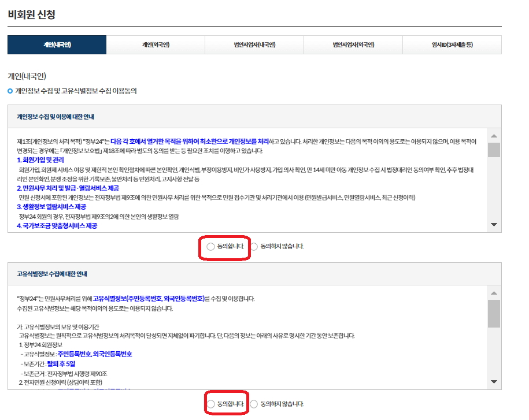Click the highlighted 개인(내국인) tab

pyautogui.click(x=56, y=44)
